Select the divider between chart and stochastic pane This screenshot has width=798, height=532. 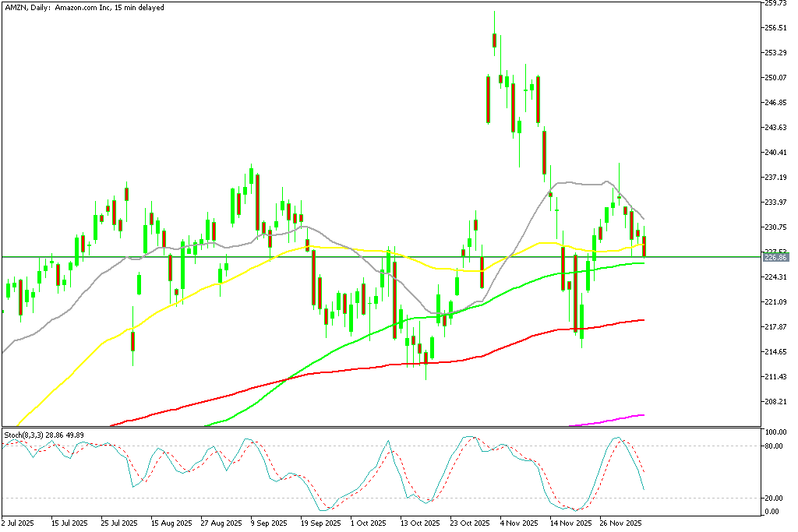(x=390, y=425)
